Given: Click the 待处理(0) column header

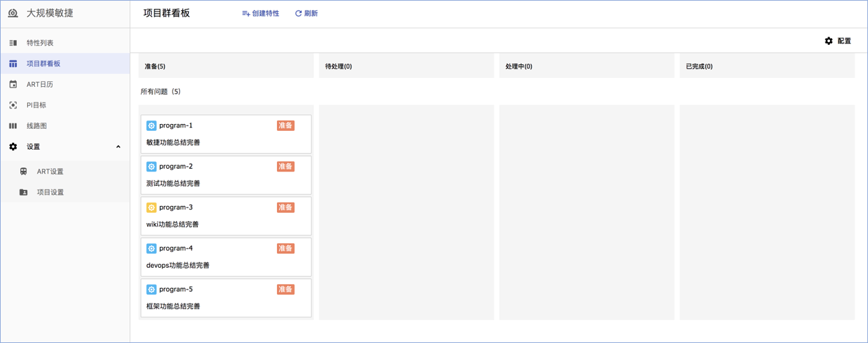Looking at the screenshot, I should click(406, 66).
